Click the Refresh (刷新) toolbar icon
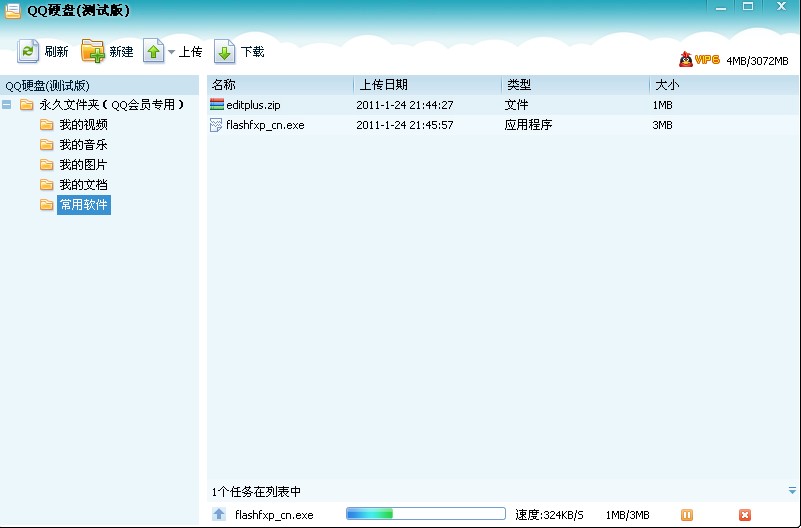This screenshot has height=528, width=801. [28, 51]
